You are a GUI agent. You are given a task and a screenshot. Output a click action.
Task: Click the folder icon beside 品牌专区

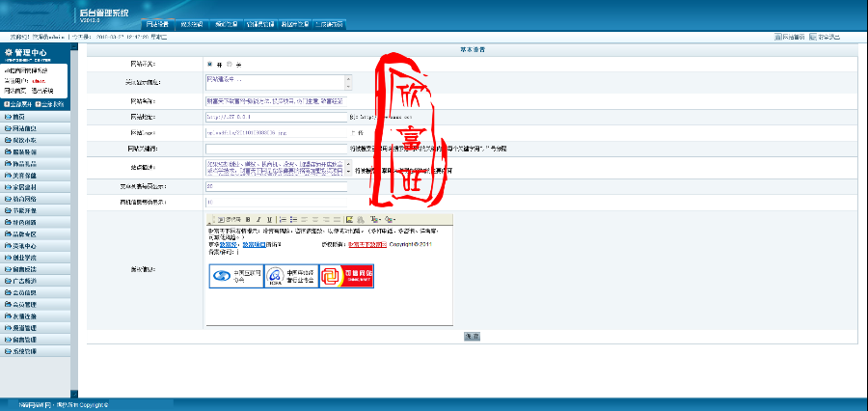(x=8, y=234)
